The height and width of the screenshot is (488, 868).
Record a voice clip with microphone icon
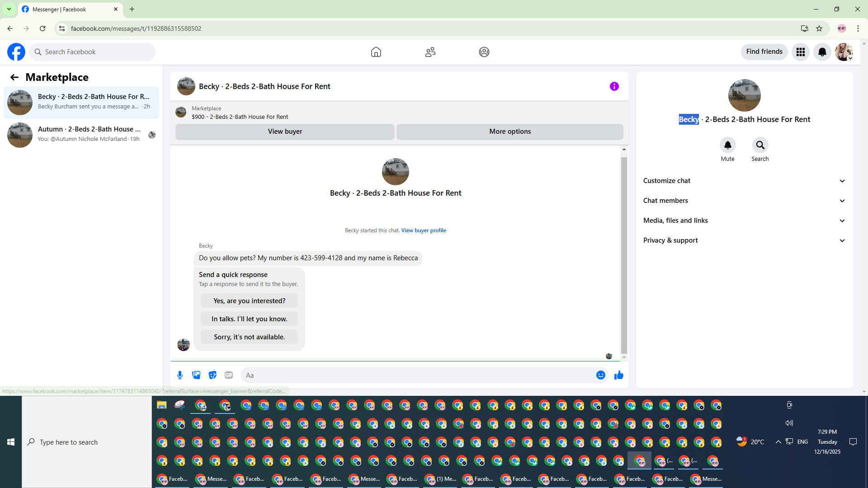(x=180, y=375)
